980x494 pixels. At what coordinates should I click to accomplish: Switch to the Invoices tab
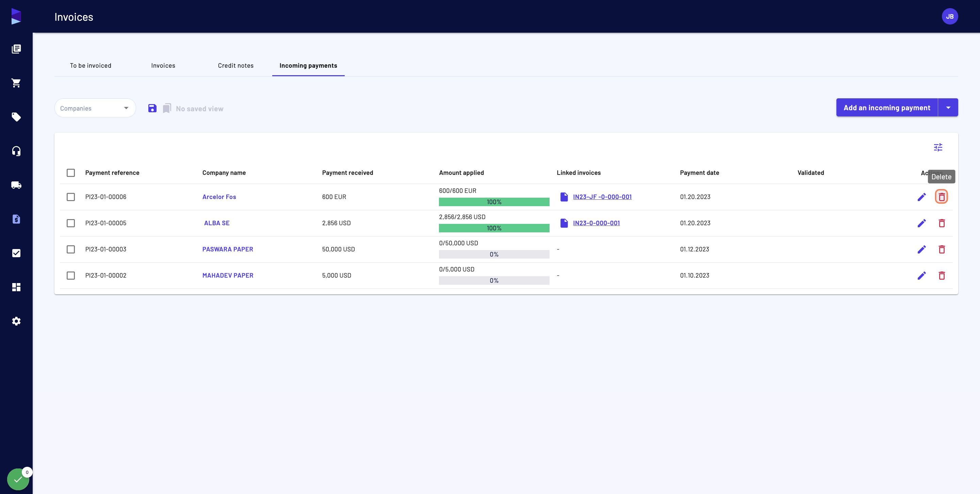163,65
